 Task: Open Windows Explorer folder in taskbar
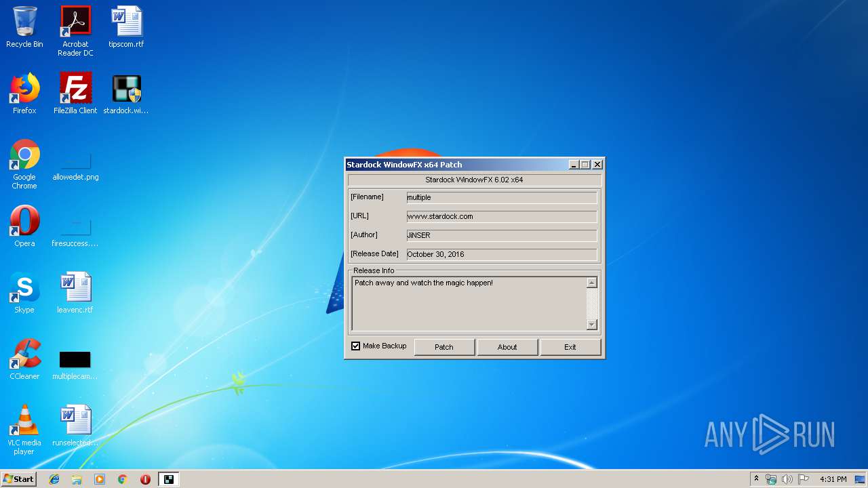[x=77, y=479]
